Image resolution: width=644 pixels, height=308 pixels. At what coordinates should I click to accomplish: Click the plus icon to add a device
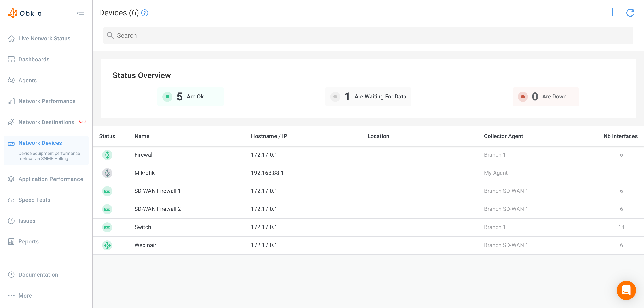(612, 12)
